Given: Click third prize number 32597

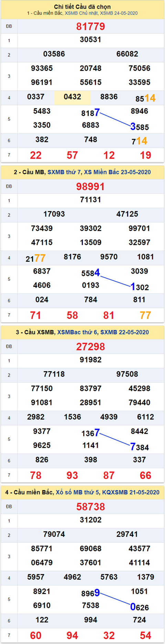Looking at the screenshot, I should point(140,242).
